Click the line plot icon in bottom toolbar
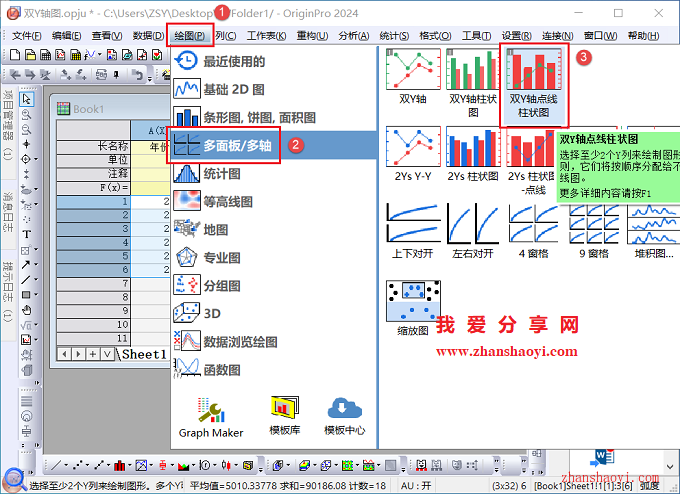This screenshot has height=494, width=680. (56, 466)
